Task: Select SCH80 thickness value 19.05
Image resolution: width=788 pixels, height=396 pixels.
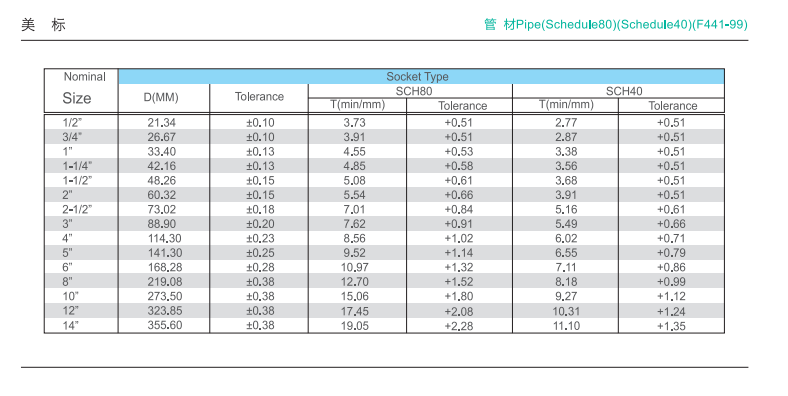Action: coord(355,326)
